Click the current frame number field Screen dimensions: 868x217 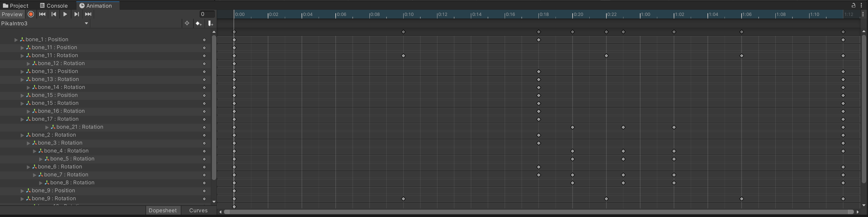(207, 14)
